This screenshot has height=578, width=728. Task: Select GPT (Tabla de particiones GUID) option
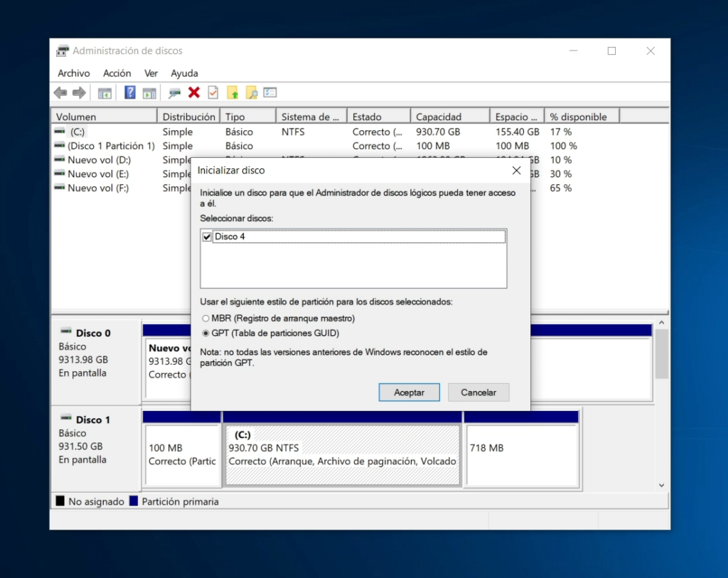click(206, 333)
